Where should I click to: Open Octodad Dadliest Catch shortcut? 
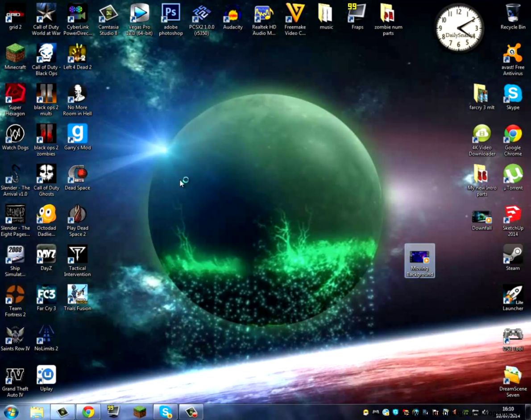(46, 220)
